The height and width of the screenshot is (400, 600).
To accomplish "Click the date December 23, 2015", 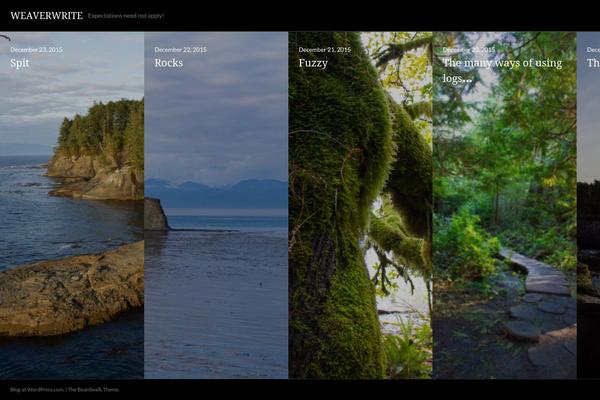I will pos(36,49).
